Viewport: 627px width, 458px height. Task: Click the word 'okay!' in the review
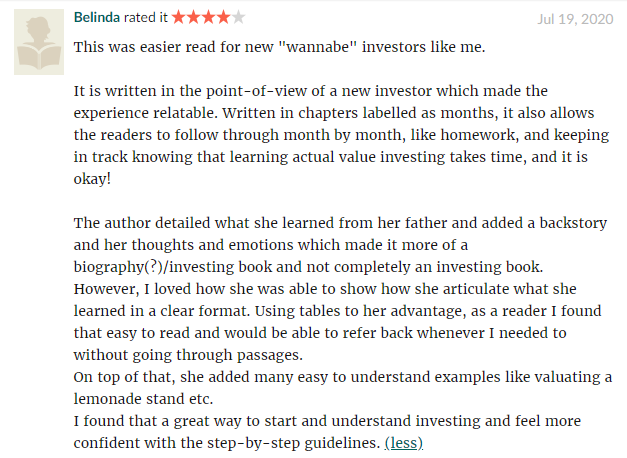pos(92,179)
